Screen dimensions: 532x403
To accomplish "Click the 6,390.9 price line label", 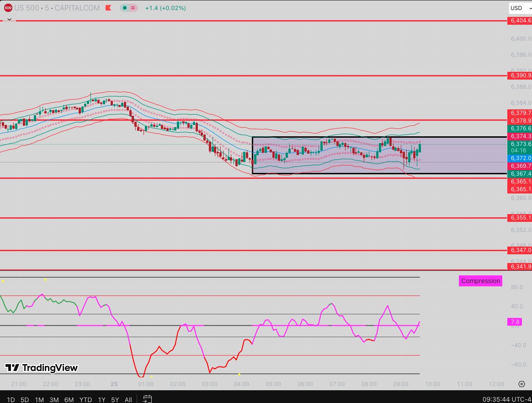I will click(520, 75).
